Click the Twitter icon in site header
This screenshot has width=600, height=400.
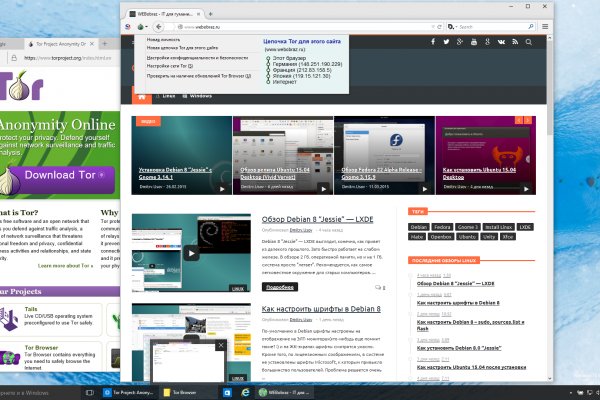coord(449,42)
